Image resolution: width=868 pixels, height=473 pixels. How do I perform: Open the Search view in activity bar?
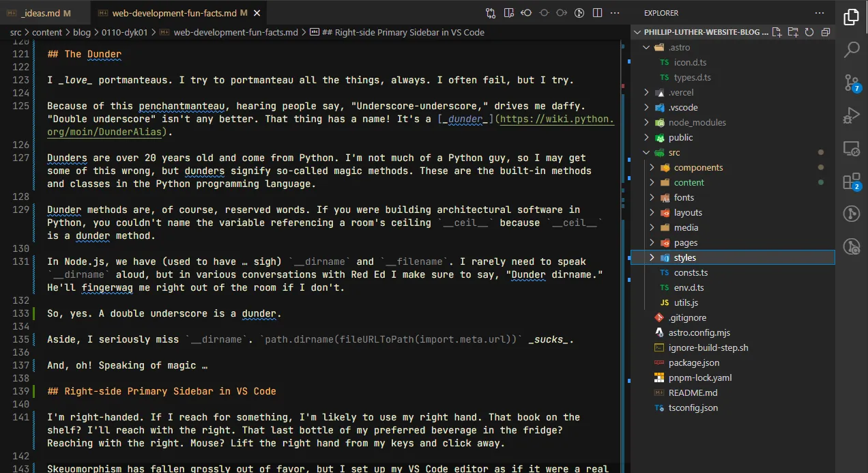click(851, 49)
